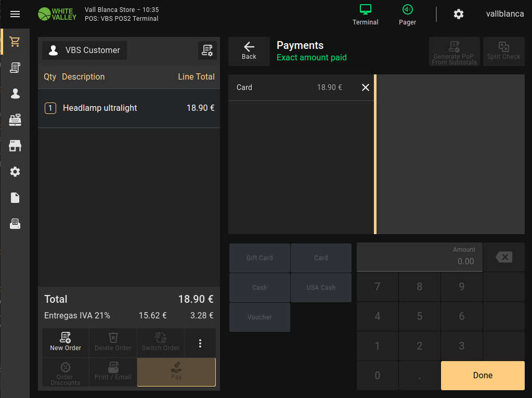Viewport: 532px width, 398px height.
Task: Open settings gear in top bar
Action: click(x=458, y=14)
